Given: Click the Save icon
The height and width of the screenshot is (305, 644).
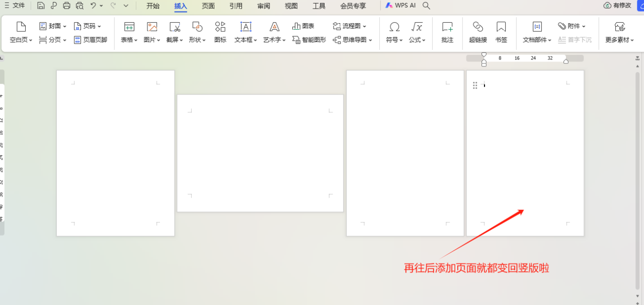Looking at the screenshot, I should coord(41,6).
